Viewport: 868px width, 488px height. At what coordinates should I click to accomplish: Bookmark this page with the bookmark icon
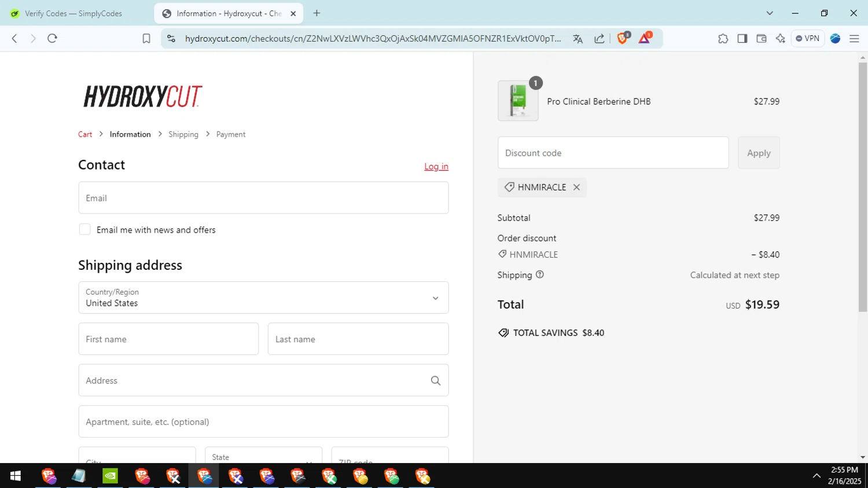pyautogui.click(x=146, y=38)
